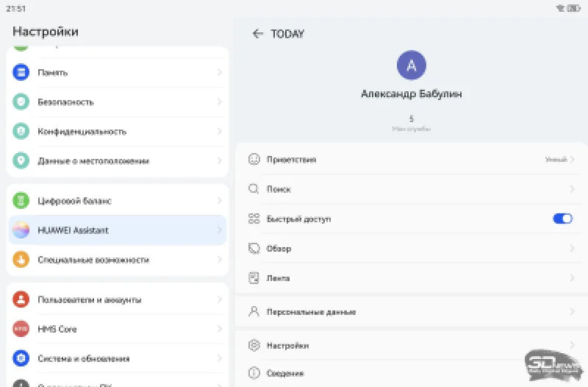Open the Поиск row chevron
This screenshot has height=387, width=588.
coord(572,189)
